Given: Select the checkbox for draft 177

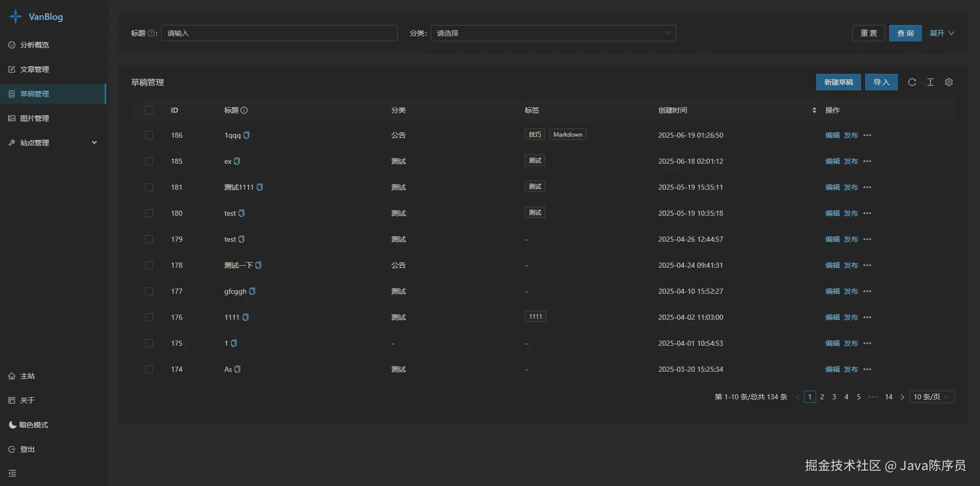Looking at the screenshot, I should click(x=149, y=291).
